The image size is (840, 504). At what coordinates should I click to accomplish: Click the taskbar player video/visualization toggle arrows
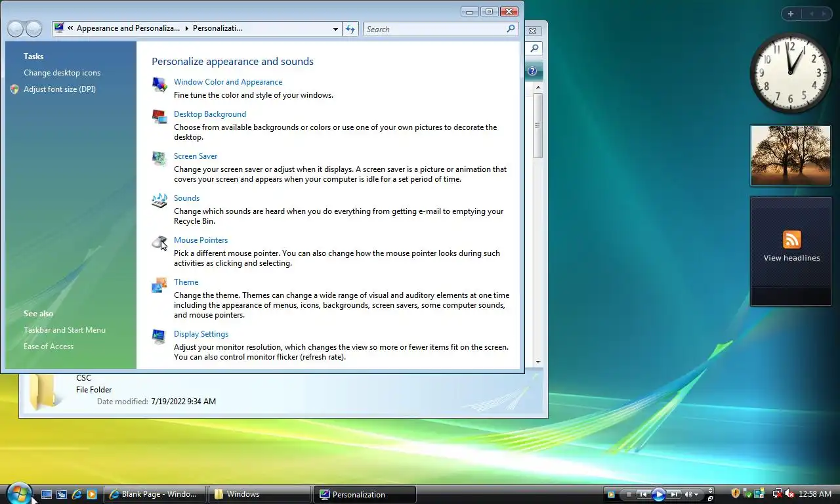pos(710,490)
